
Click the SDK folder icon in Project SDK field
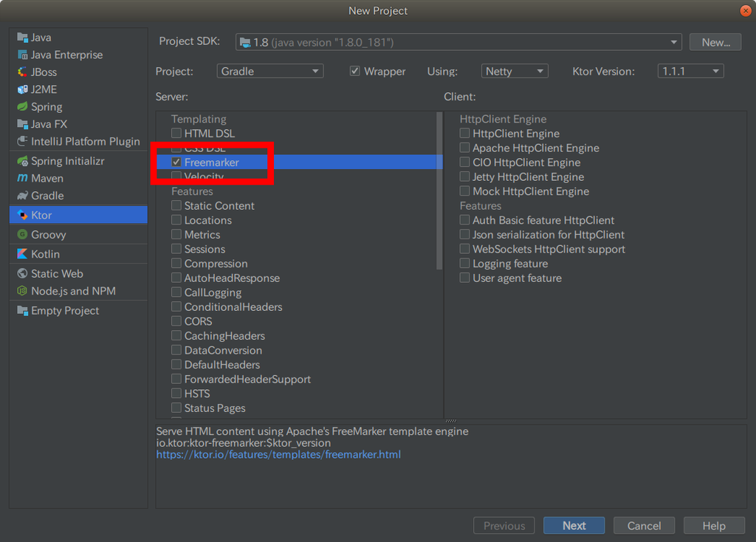tap(245, 42)
